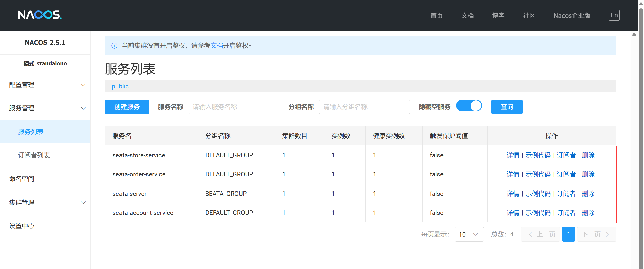Click the 创建服务 button
Screen dimensions: 644x269
pos(127,107)
